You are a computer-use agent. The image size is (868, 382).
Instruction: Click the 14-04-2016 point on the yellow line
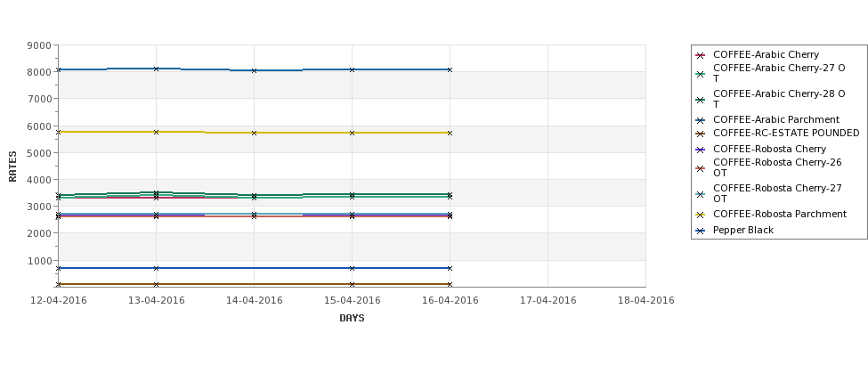254,133
